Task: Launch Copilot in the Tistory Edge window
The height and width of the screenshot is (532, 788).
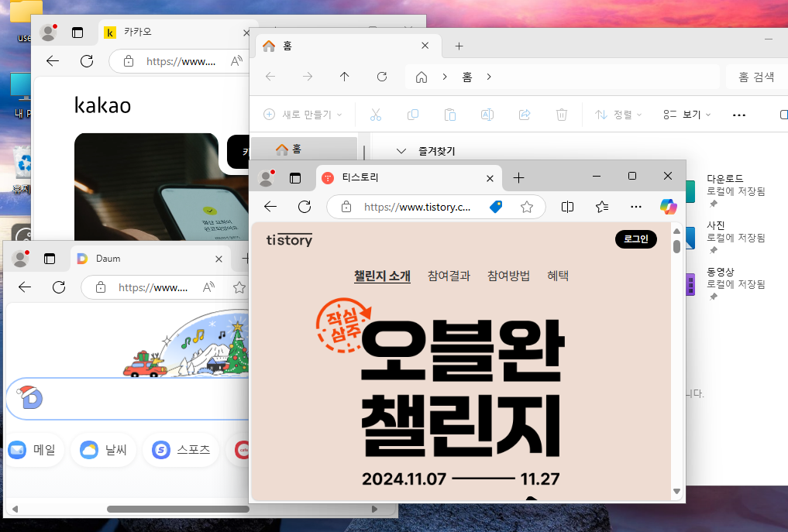Action: pos(669,207)
